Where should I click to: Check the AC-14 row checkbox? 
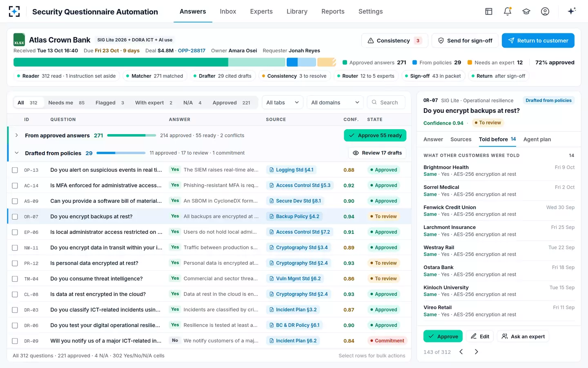[15, 186]
